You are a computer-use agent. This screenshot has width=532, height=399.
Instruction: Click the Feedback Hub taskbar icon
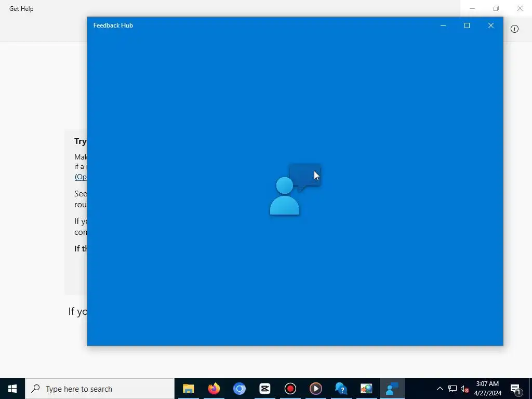coord(392,389)
